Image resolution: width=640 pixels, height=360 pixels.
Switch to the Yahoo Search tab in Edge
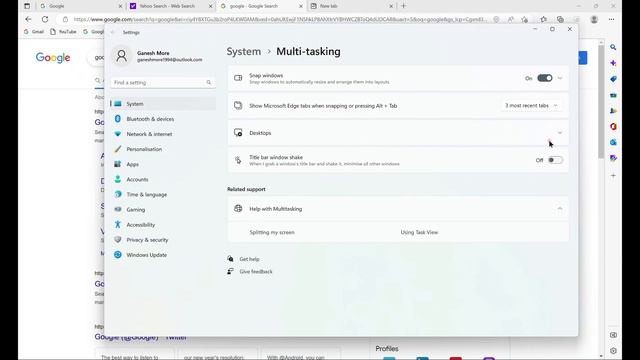click(171, 6)
